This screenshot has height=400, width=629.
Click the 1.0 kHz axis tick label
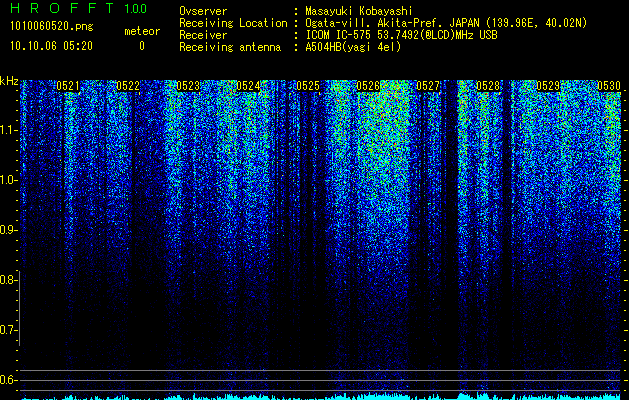[x=8, y=180]
